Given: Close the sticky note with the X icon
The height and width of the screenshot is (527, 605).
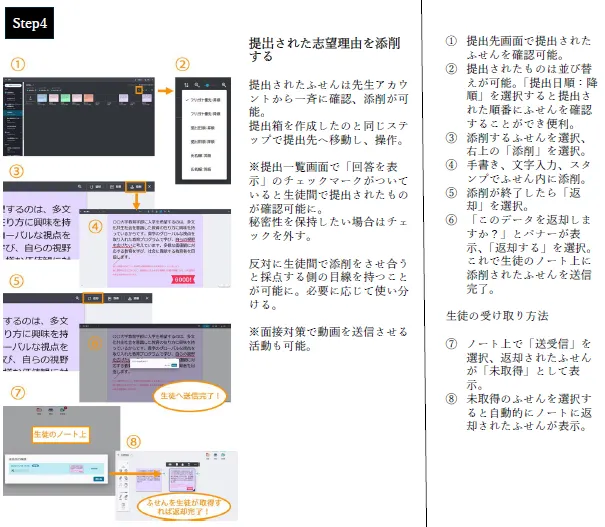Looking at the screenshot, I should pos(149,186).
